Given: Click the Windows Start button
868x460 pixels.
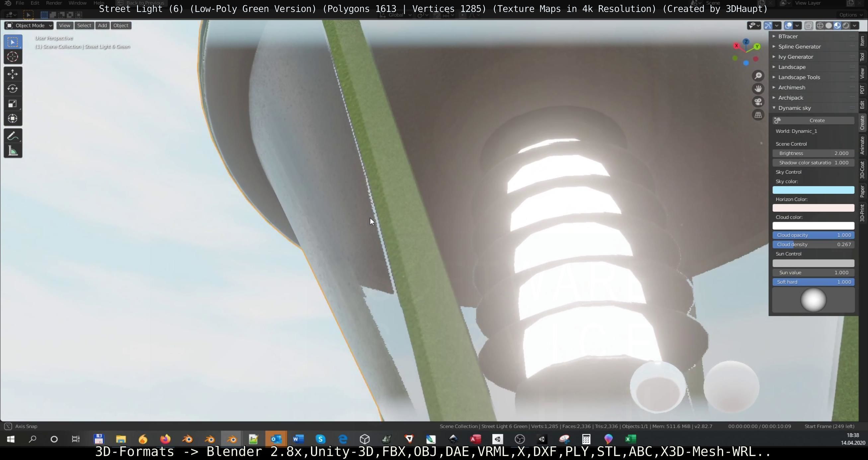Looking at the screenshot, I should click(10, 439).
